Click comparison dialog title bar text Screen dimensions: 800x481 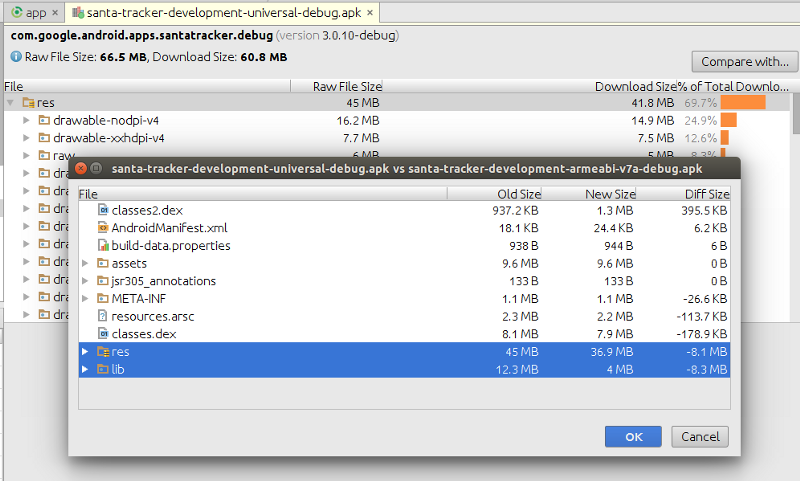407,168
